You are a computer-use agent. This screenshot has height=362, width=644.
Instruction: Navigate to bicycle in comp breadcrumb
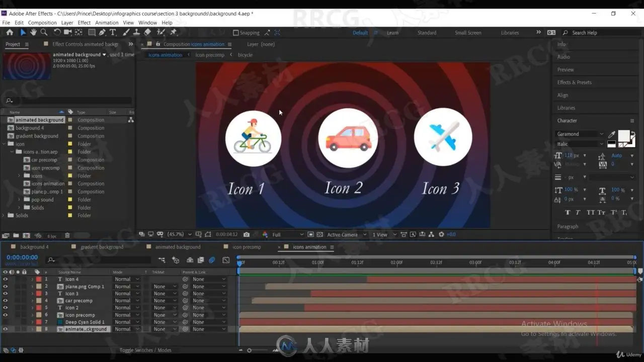coord(245,55)
